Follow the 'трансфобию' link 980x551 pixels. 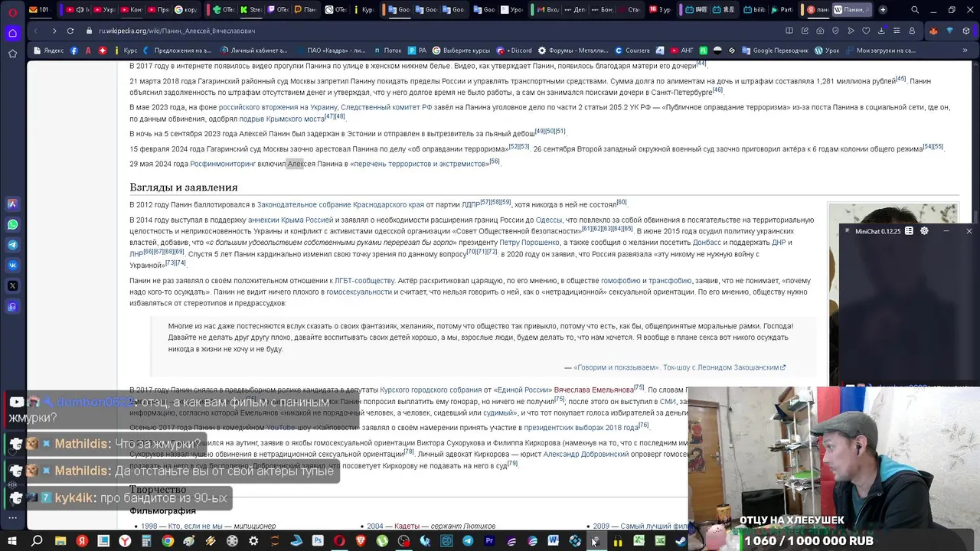[670, 281]
